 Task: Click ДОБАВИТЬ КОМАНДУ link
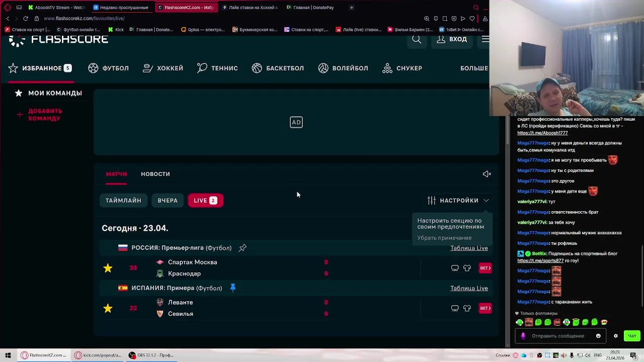coord(40,115)
